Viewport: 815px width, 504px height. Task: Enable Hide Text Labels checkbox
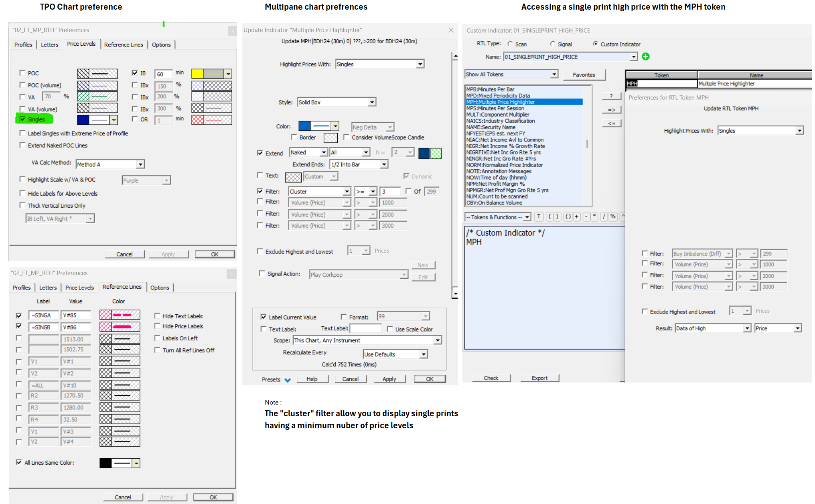tap(157, 316)
